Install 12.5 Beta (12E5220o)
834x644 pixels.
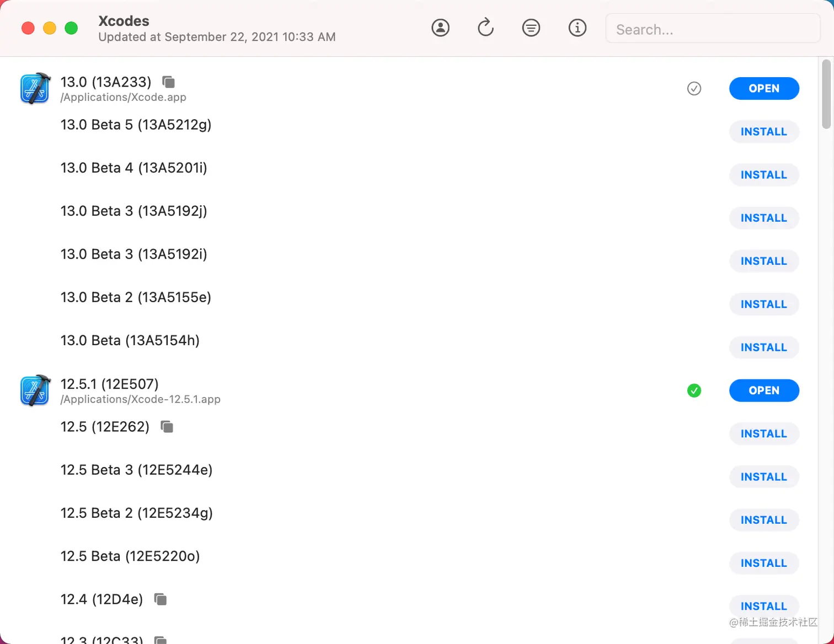(764, 563)
